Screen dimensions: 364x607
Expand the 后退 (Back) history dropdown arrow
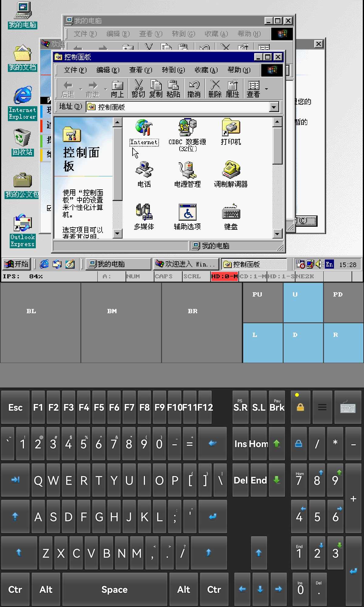pyautogui.click(x=81, y=89)
